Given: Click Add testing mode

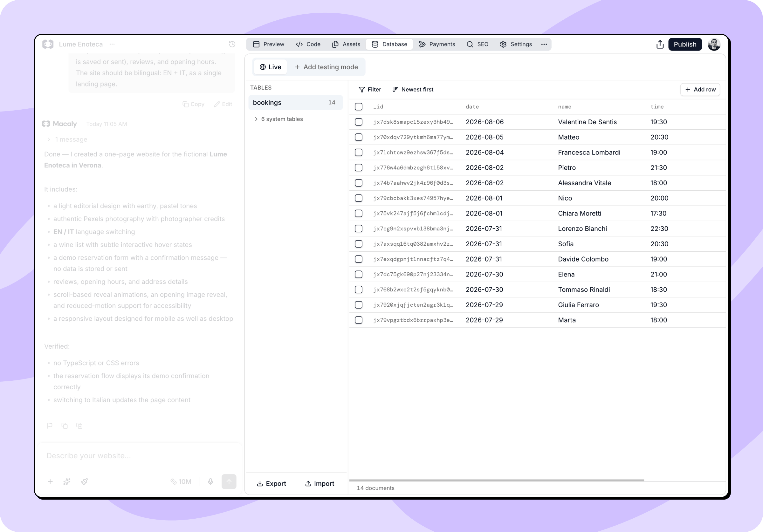Looking at the screenshot, I should (x=326, y=67).
